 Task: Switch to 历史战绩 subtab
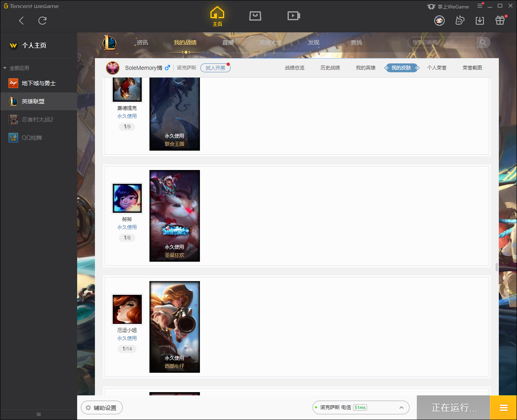pos(330,68)
